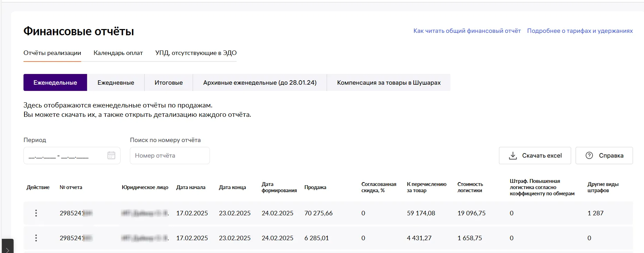The image size is (644, 253).
Task: Open three-dot menu for 70 275,66 report
Action: pos(36,213)
